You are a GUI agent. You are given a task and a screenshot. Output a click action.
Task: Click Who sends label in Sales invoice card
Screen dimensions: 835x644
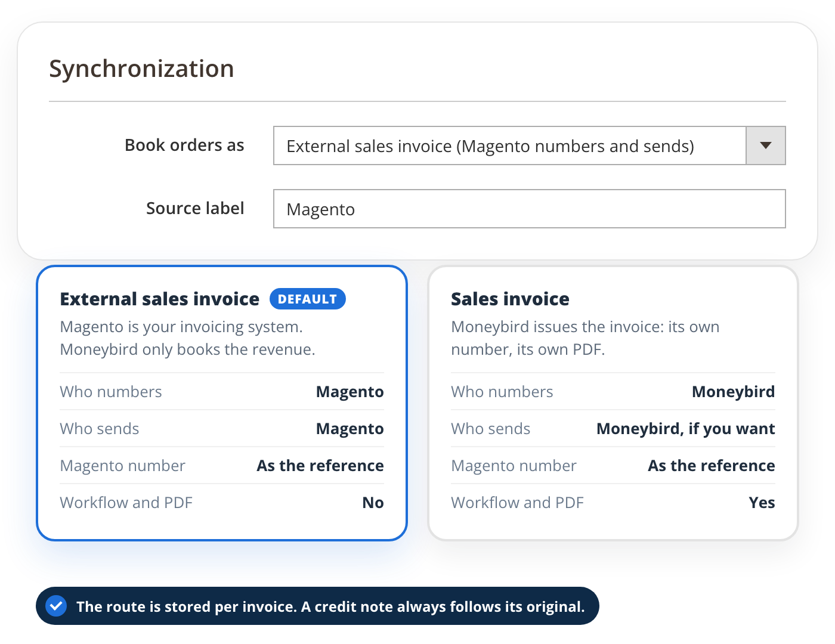tap(491, 429)
